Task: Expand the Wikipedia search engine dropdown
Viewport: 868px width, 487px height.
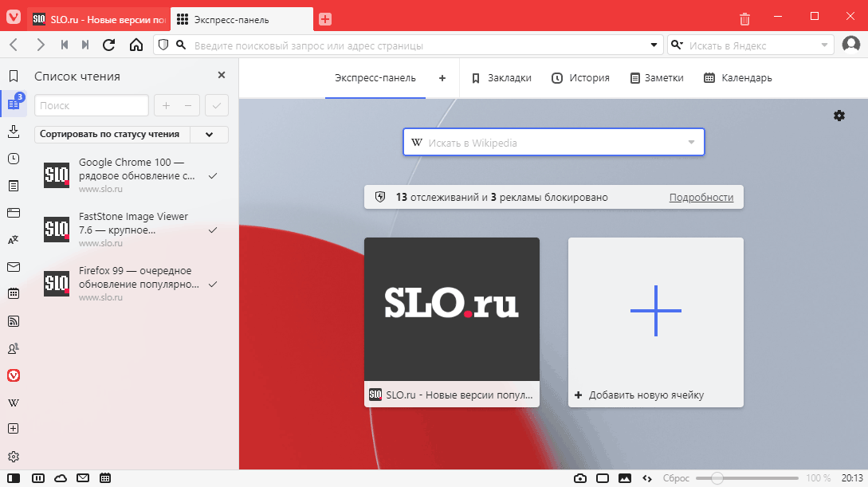Action: point(691,142)
